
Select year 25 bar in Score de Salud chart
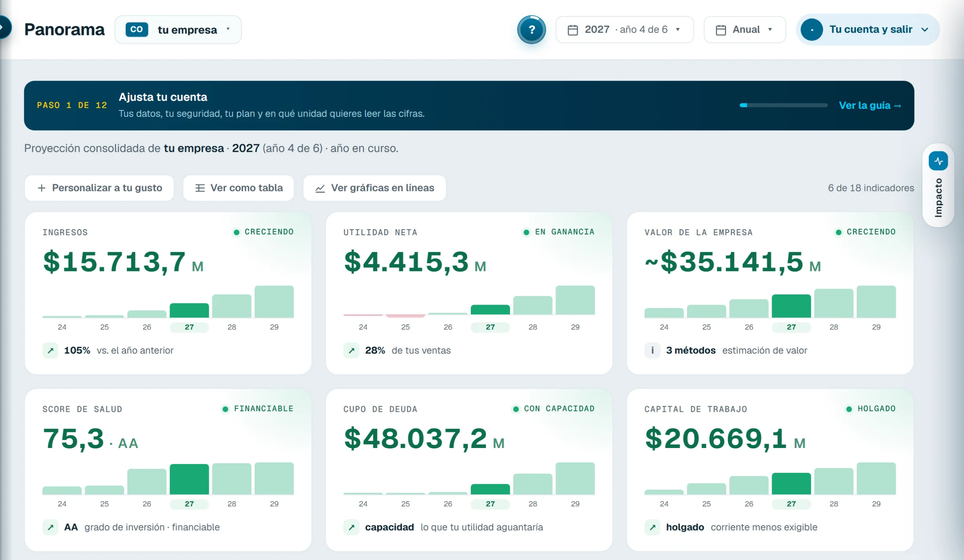pyautogui.click(x=104, y=490)
